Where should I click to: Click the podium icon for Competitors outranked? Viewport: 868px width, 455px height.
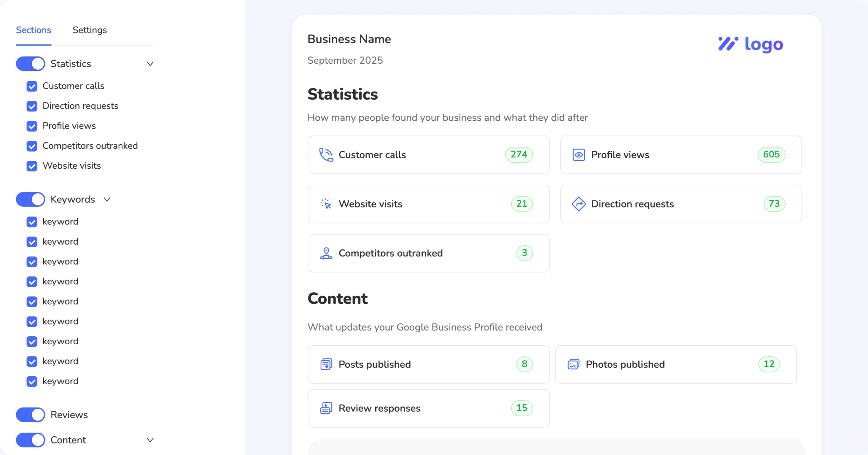[326, 253]
